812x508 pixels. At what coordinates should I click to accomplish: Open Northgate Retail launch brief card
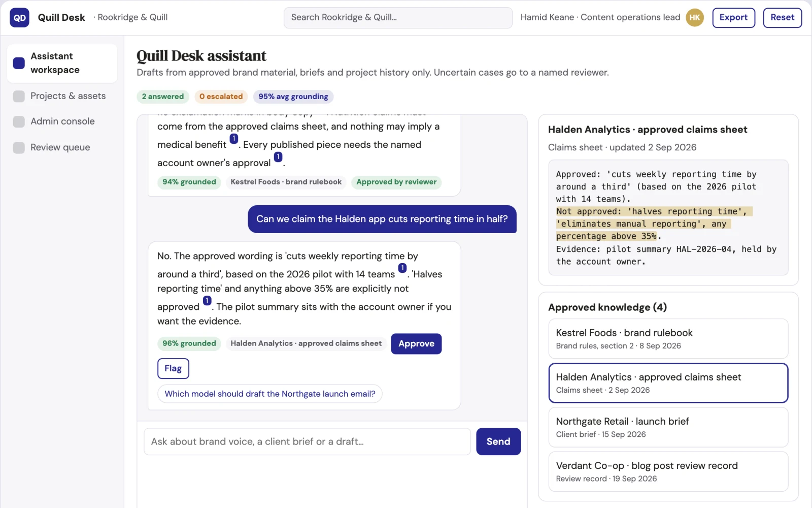coord(668,427)
